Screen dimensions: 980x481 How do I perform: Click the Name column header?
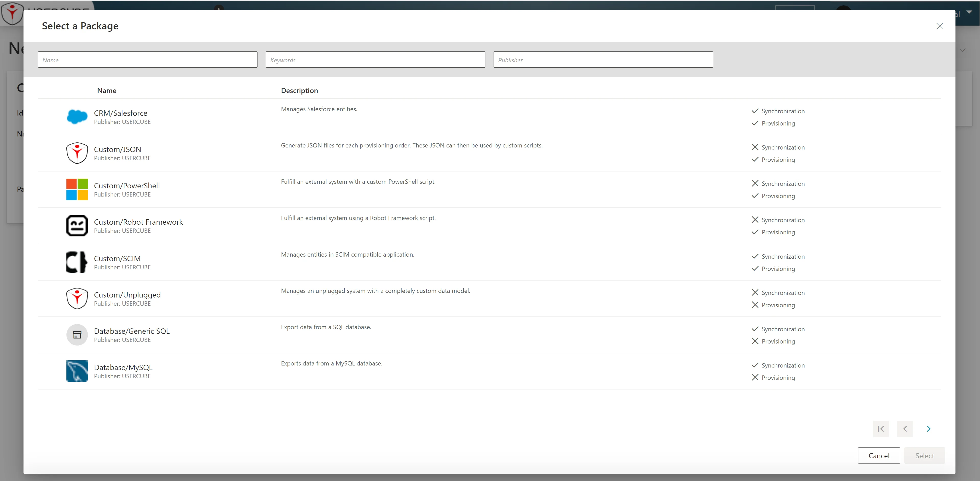(x=107, y=90)
